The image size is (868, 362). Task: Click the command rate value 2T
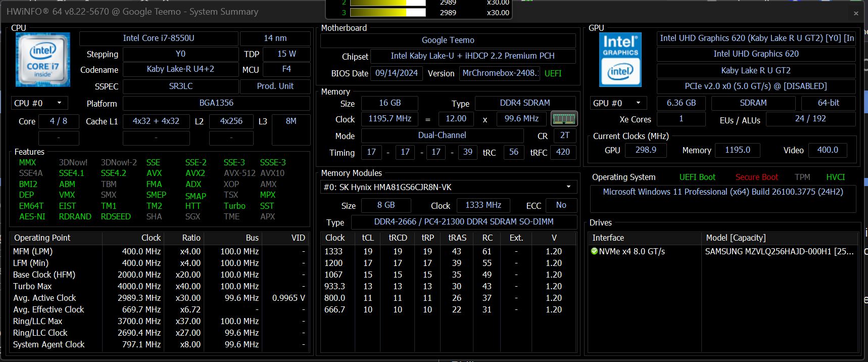point(565,135)
